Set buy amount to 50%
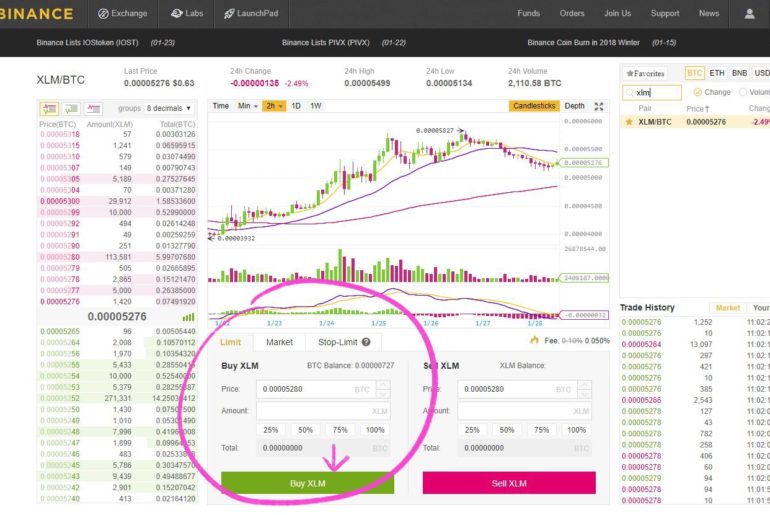Viewport: 770px width, 515px height. (x=305, y=430)
